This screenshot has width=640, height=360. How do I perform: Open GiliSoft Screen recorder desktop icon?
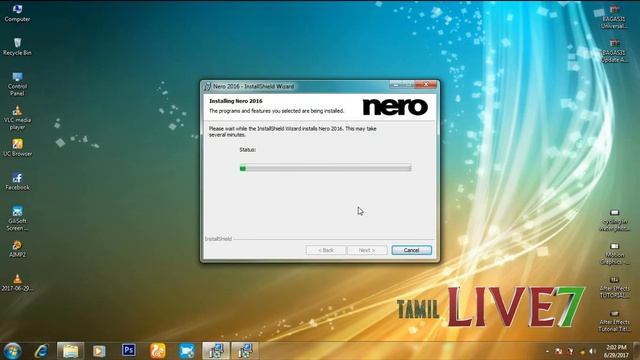tap(17, 218)
